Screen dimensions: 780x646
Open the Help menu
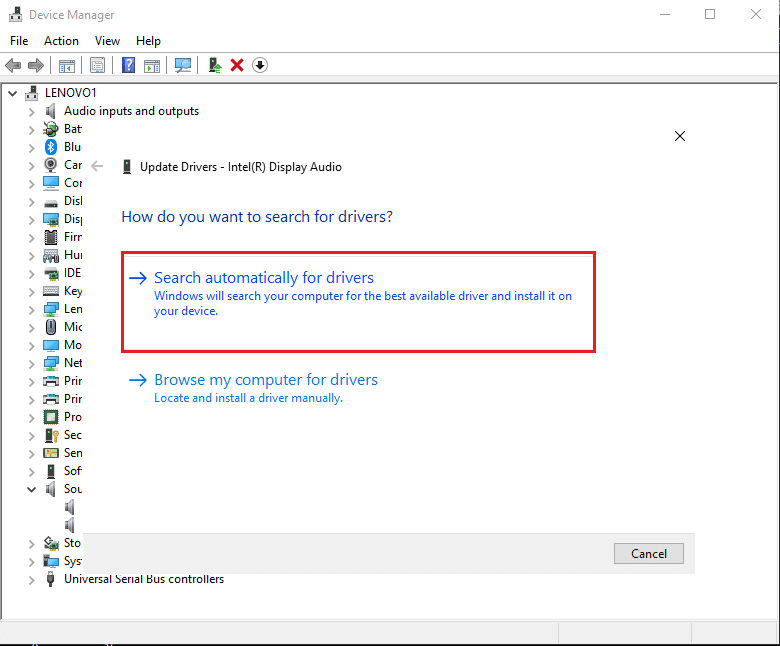pyautogui.click(x=148, y=41)
